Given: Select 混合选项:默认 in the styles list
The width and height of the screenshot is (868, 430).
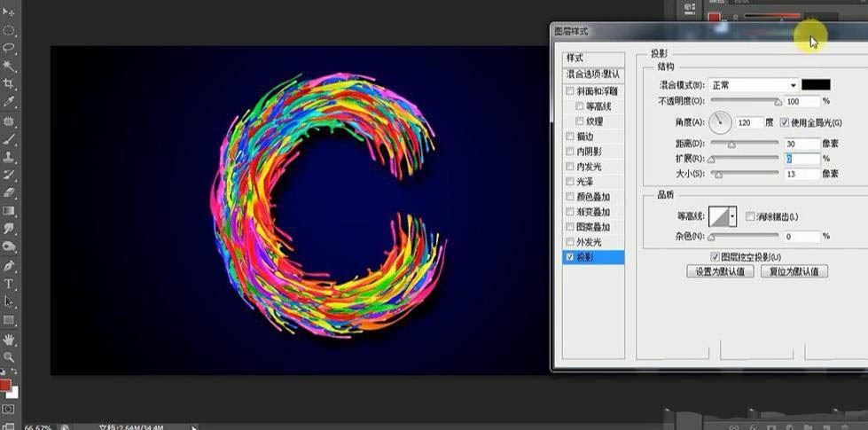Looking at the screenshot, I should tap(593, 74).
